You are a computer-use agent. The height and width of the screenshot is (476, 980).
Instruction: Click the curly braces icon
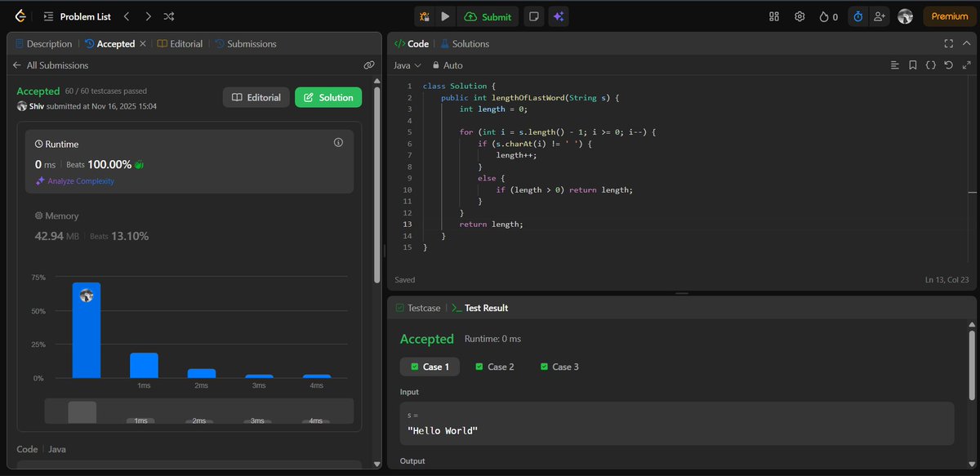point(930,65)
